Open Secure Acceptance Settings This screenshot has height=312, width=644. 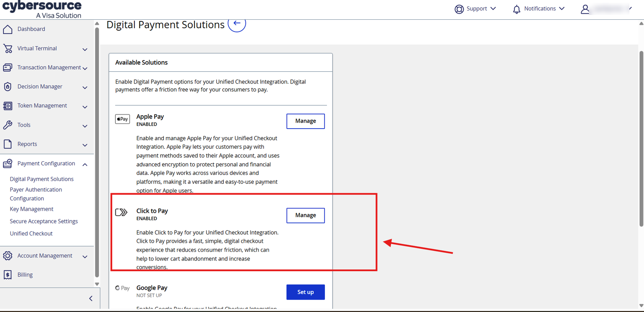pos(44,221)
